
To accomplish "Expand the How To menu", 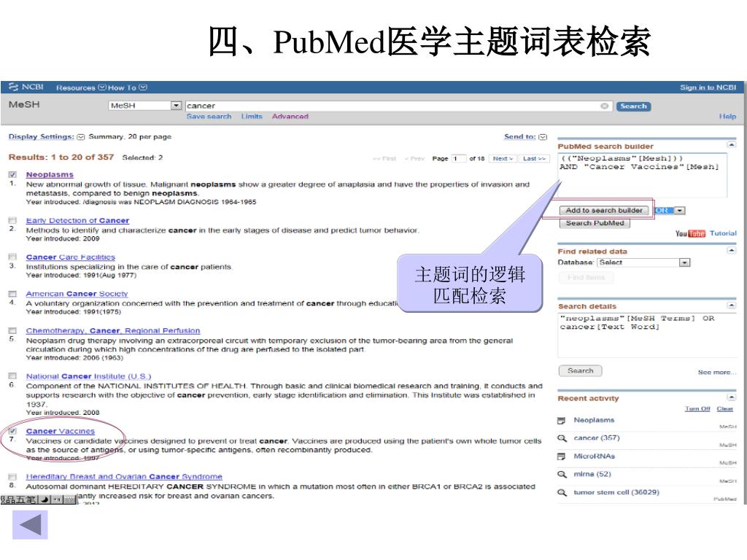I will pos(127,87).
